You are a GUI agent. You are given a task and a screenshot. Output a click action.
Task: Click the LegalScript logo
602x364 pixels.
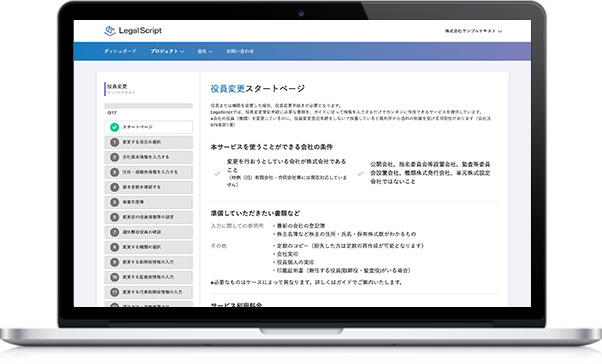click(x=133, y=31)
